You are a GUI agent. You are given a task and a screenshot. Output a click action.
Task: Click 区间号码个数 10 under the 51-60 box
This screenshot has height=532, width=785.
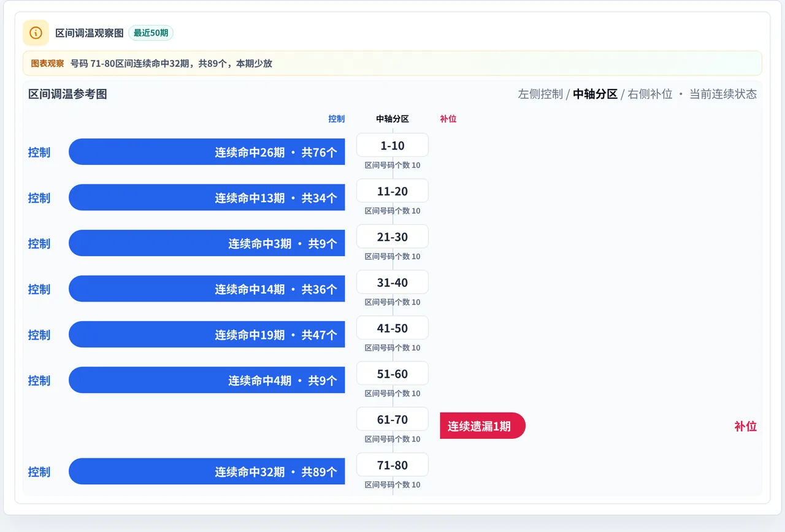[392, 393]
